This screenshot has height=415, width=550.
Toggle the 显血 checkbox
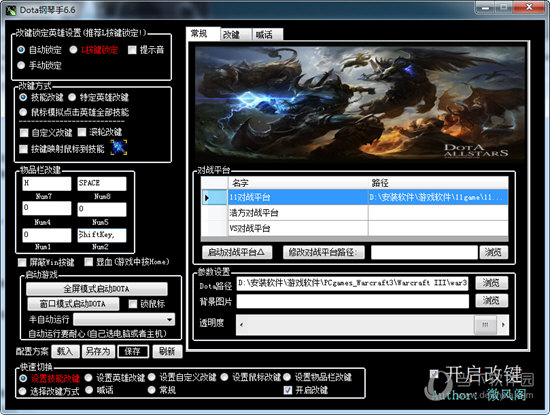point(89,262)
